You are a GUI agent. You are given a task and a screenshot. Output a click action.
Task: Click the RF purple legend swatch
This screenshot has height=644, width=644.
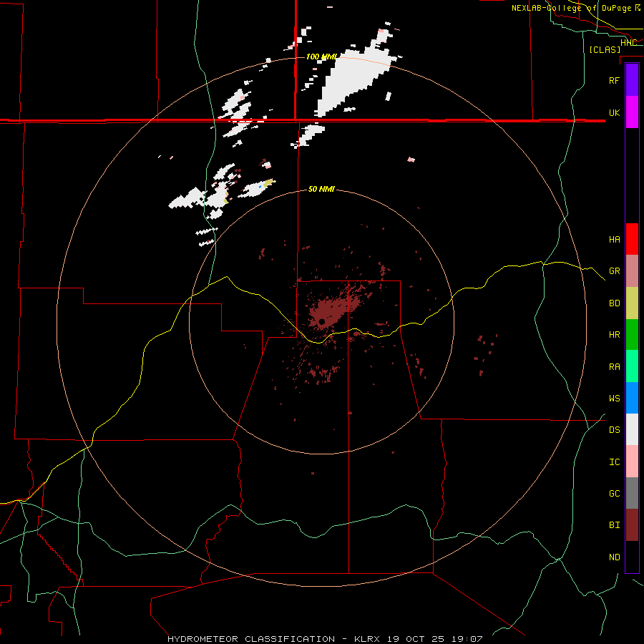[x=632, y=80]
